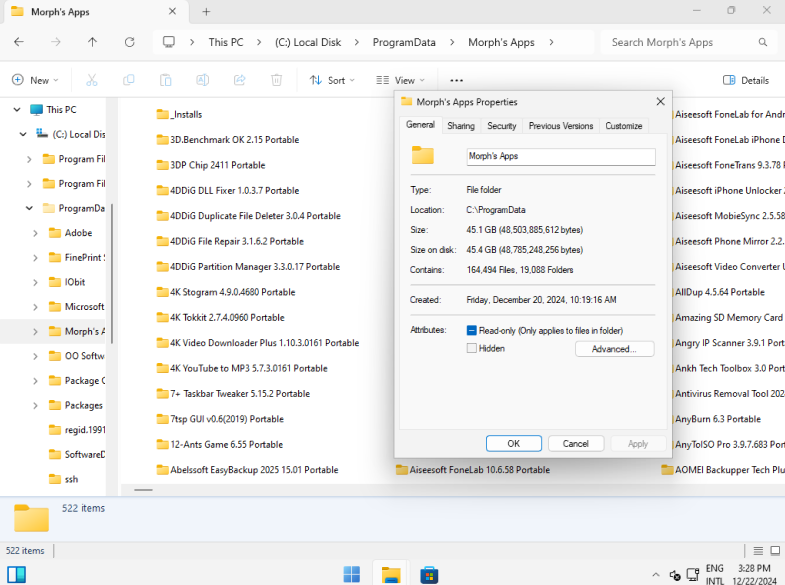Go back with the Back arrow
Image resolution: width=785 pixels, height=585 pixels.
pyautogui.click(x=19, y=42)
